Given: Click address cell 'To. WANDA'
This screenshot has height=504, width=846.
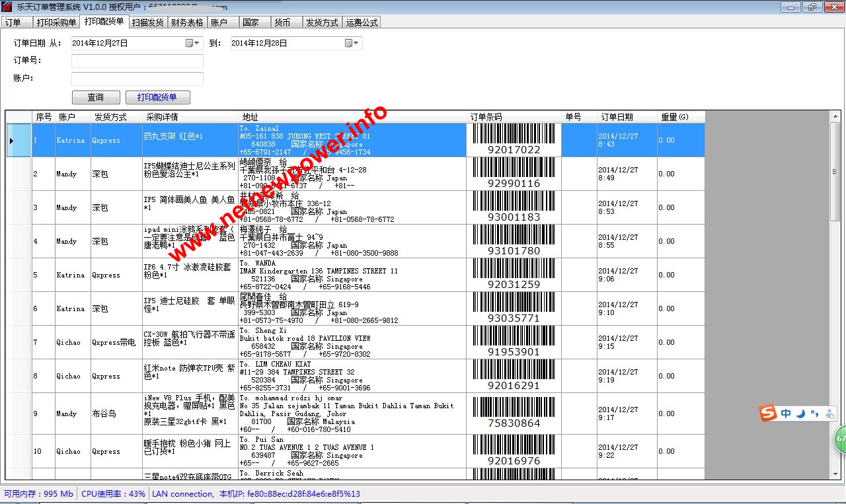Looking at the screenshot, I should (352, 275).
